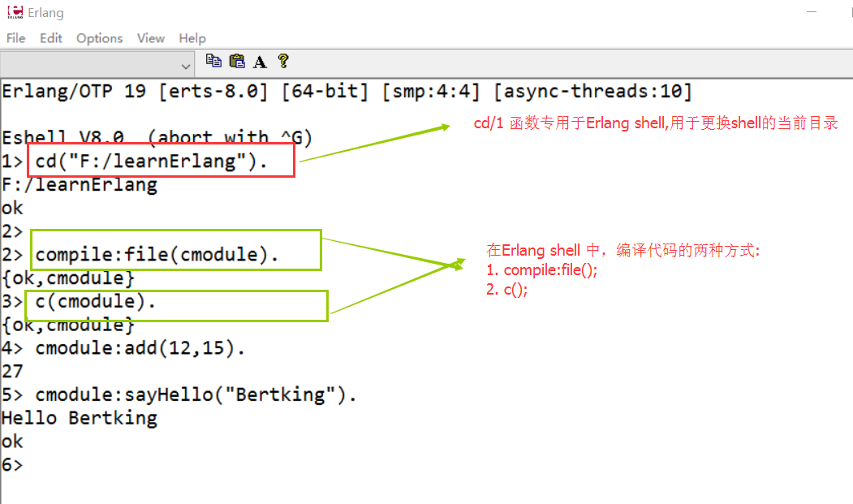This screenshot has width=853, height=504.
Task: Click the Hello Bertking output line
Action: point(80,419)
